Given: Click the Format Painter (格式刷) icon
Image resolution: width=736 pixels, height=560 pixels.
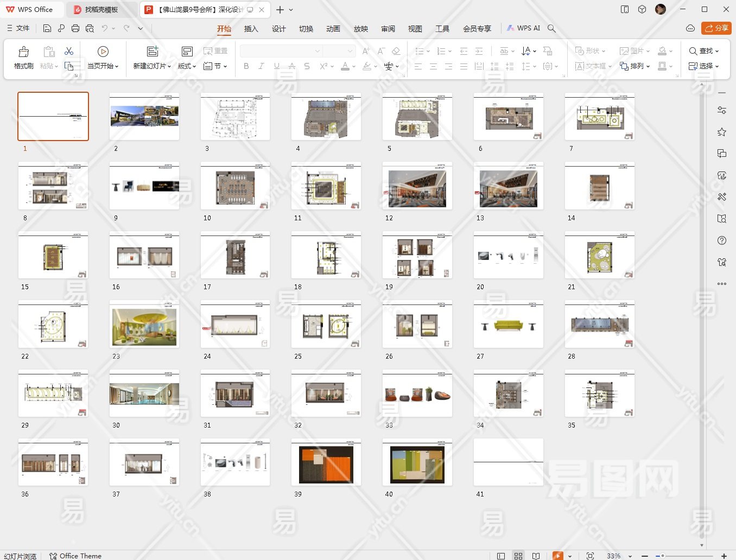Looking at the screenshot, I should [23, 52].
